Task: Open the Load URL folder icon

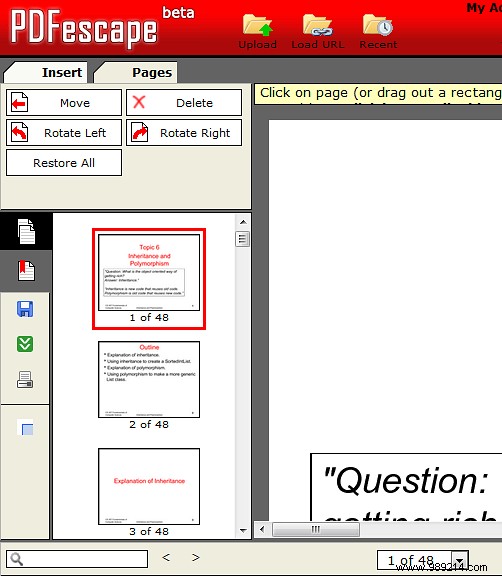Action: coord(318,25)
